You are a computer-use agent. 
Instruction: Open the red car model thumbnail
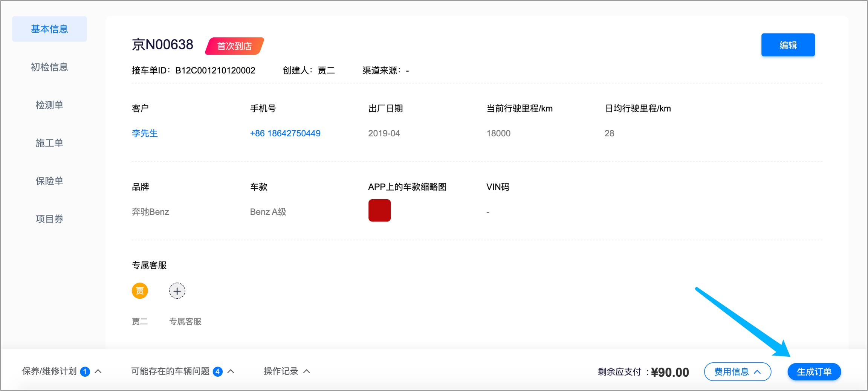coord(379,211)
